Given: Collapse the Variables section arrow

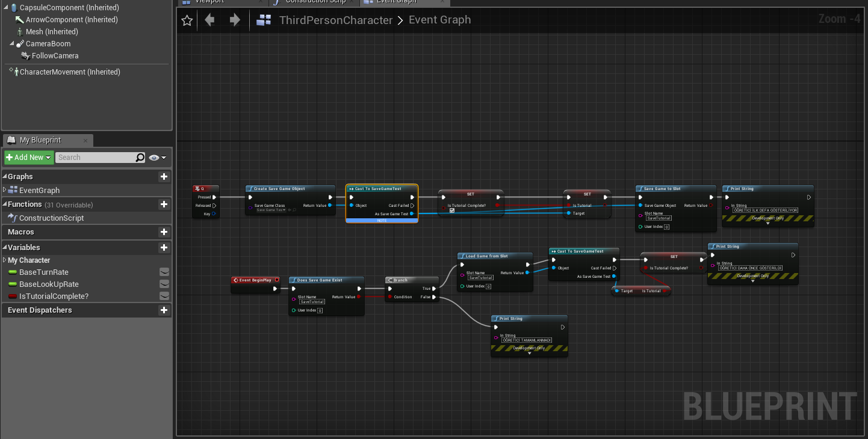Looking at the screenshot, I should pos(4,248).
